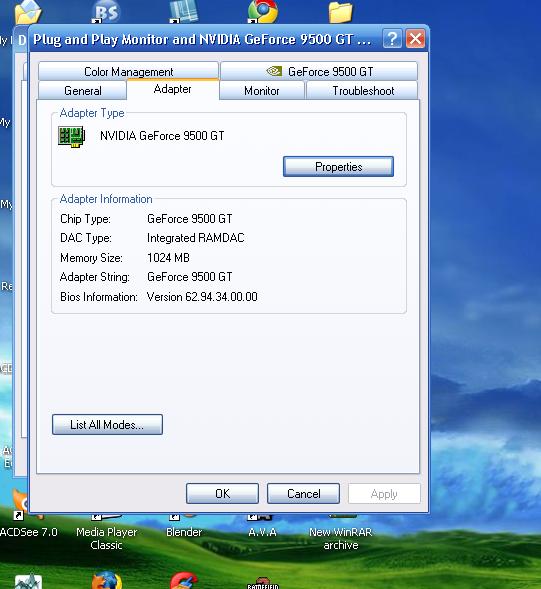Click the Bios version 62.94.34.00.00 text

tap(202, 297)
